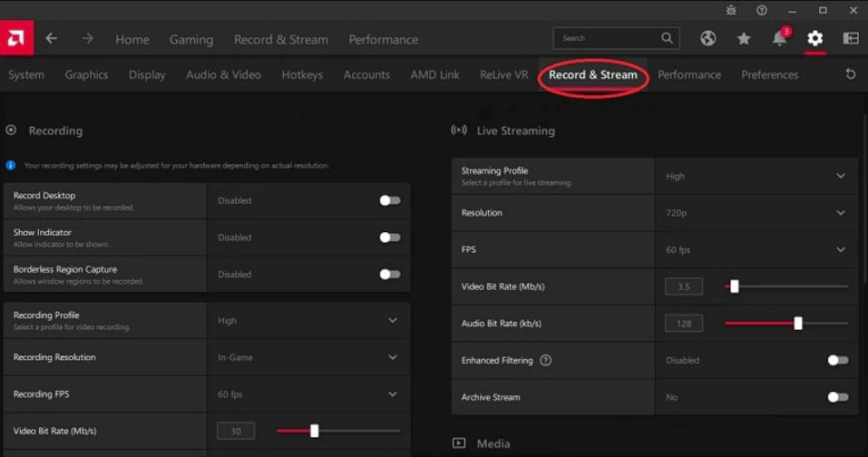This screenshot has width=868, height=457.
Task: Switch to System settings tab
Action: click(26, 74)
